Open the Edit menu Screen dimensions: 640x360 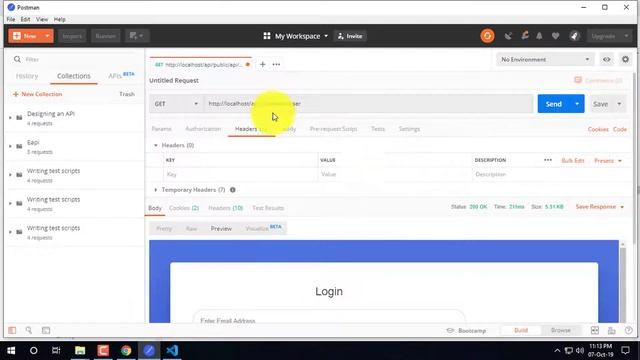pos(25,19)
